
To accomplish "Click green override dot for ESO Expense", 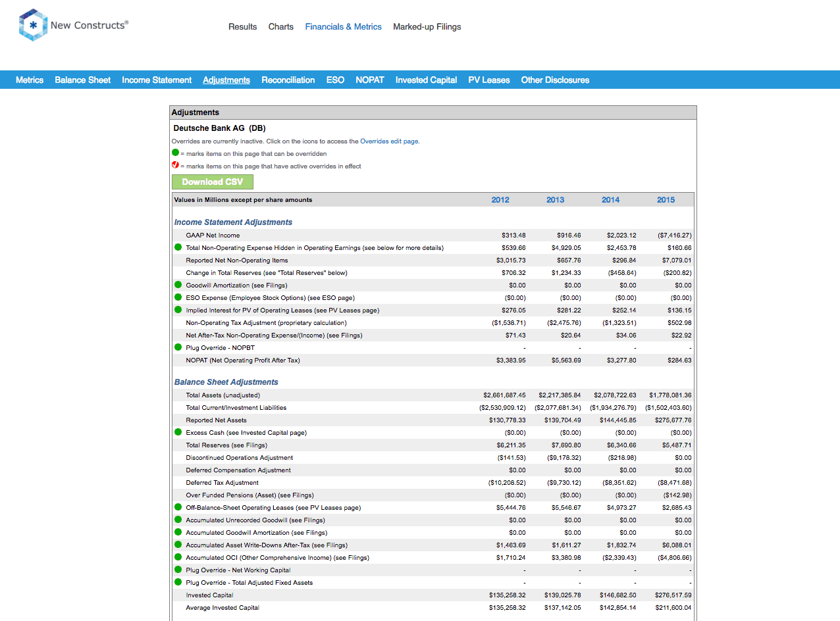I will (x=178, y=297).
